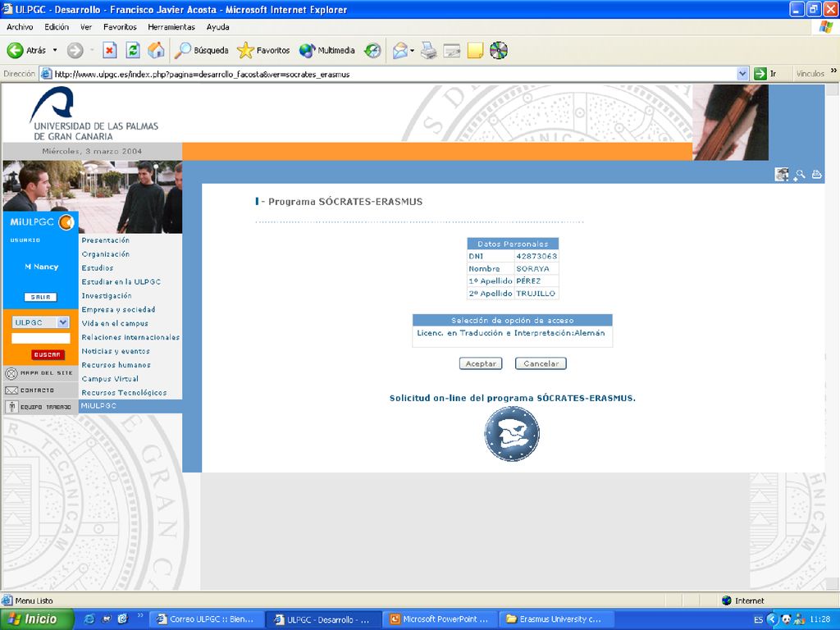This screenshot has height=630, width=840.
Task: Open the Ver menu
Action: [86, 27]
